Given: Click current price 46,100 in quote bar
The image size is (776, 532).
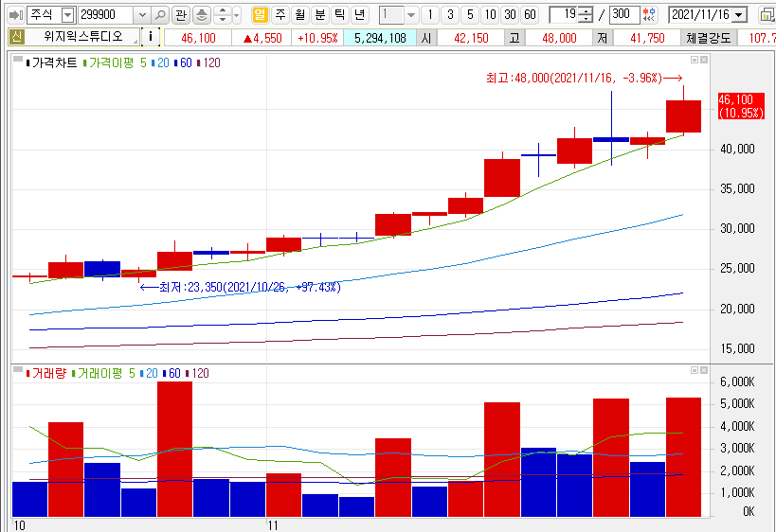Looking at the screenshot, I should (198, 38).
